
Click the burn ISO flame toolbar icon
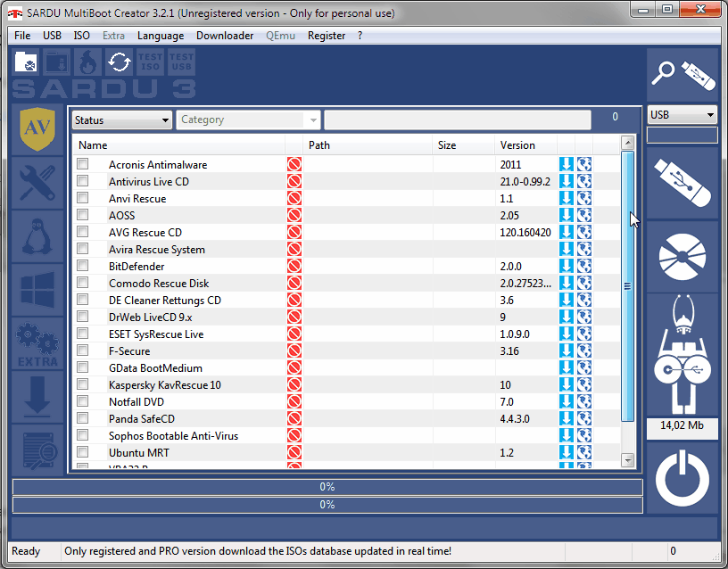88,62
